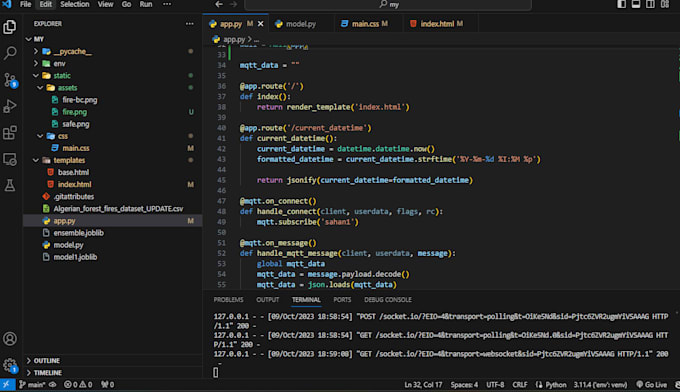Viewport: 680px width, 392px height.
Task: Open the Customize Layout icon
Action: coord(665,4)
